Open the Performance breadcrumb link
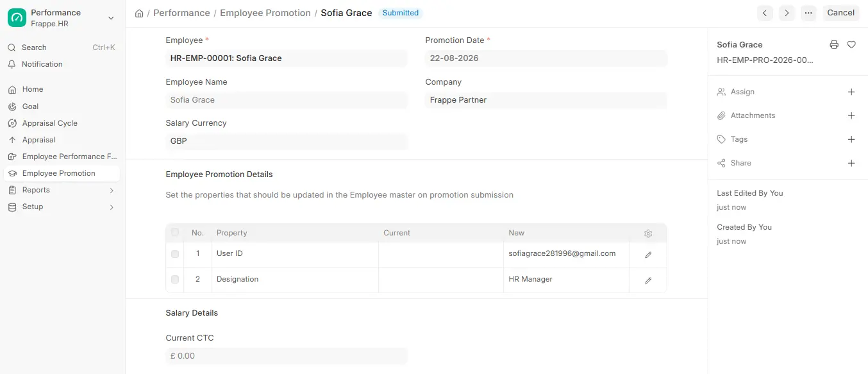 (x=181, y=13)
